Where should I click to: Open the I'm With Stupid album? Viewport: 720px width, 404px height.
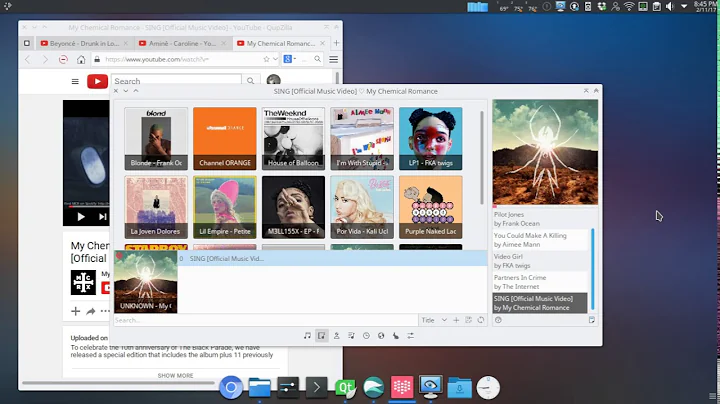(x=362, y=139)
